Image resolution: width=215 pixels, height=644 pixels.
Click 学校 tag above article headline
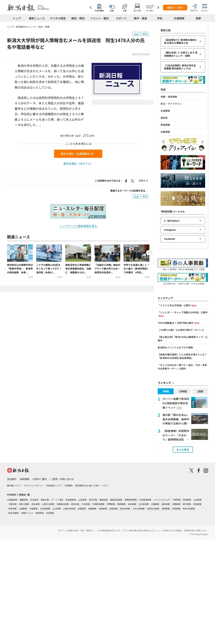coord(145,34)
